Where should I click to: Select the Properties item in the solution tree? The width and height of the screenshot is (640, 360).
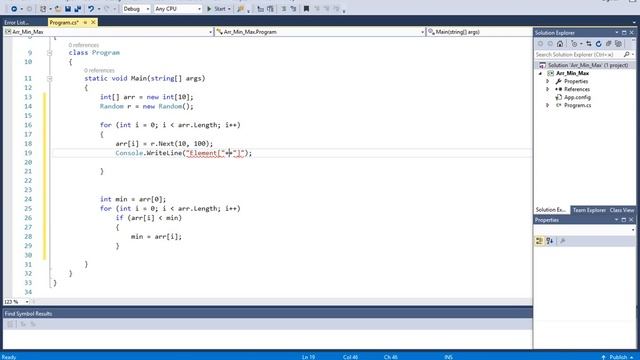click(x=576, y=81)
